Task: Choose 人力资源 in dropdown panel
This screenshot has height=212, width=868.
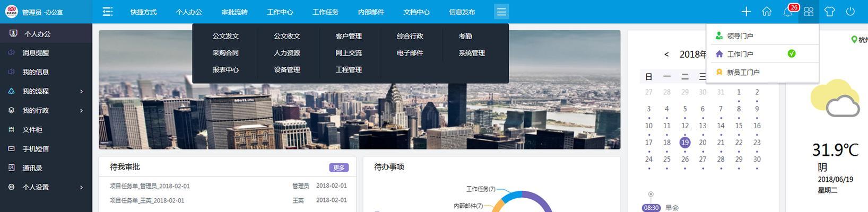Action: 287,53
